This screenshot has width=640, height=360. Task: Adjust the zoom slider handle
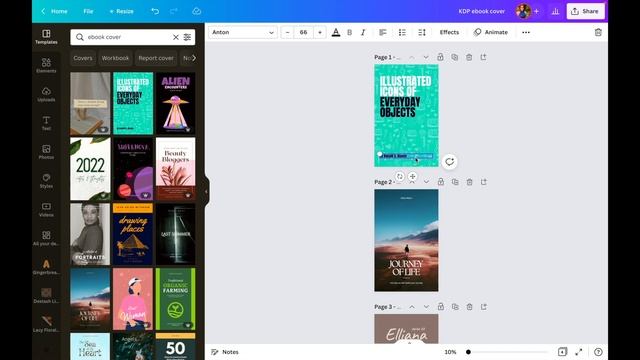point(468,352)
